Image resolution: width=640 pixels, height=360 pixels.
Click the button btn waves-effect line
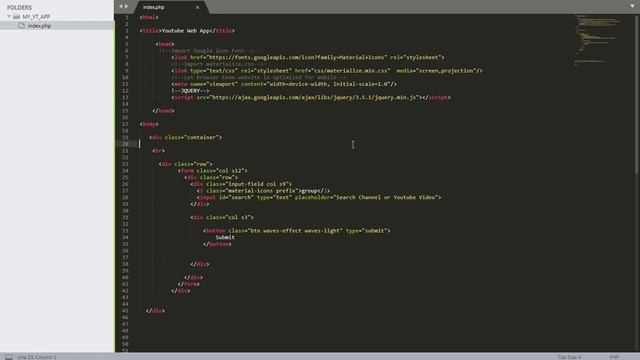[297, 231]
